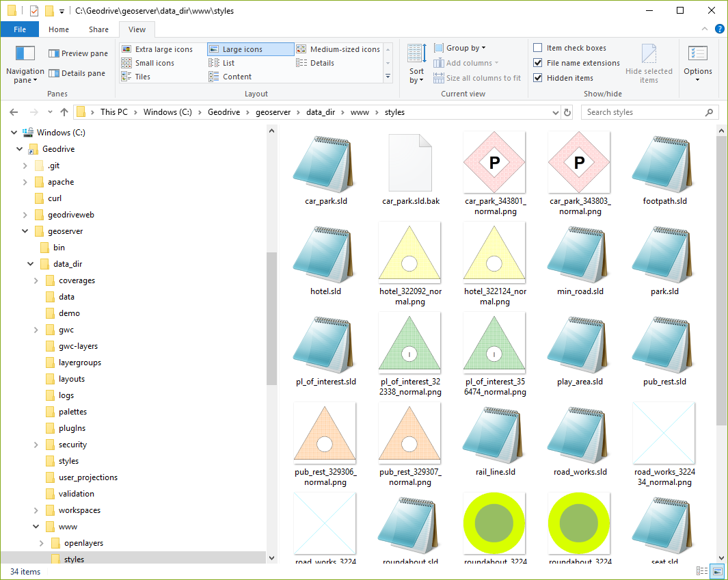Uncheck Hidden items
This screenshot has height=580, width=728.
(538, 77)
